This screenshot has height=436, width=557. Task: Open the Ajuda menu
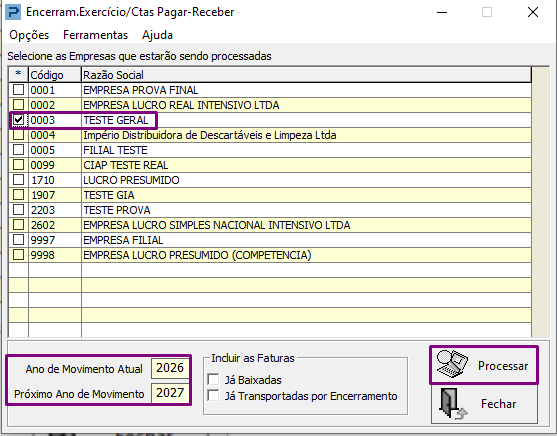157,35
